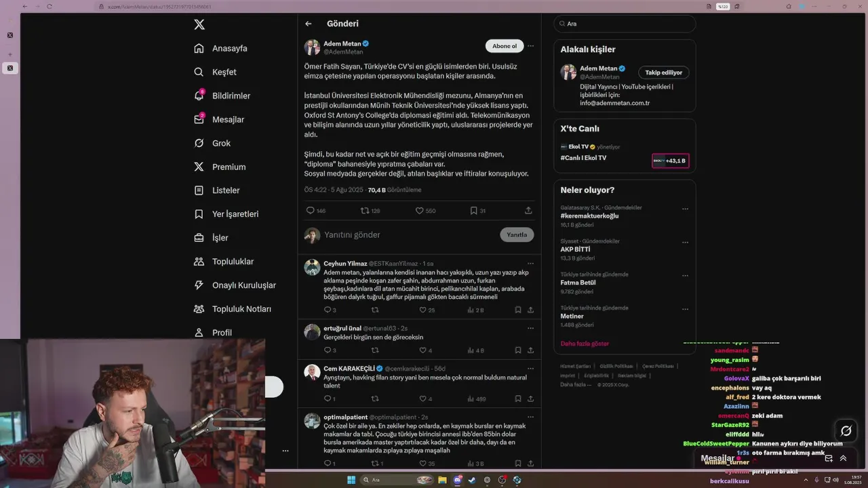868x488 pixels.
Task: Like optimalpatient's reply
Action: [x=427, y=464]
